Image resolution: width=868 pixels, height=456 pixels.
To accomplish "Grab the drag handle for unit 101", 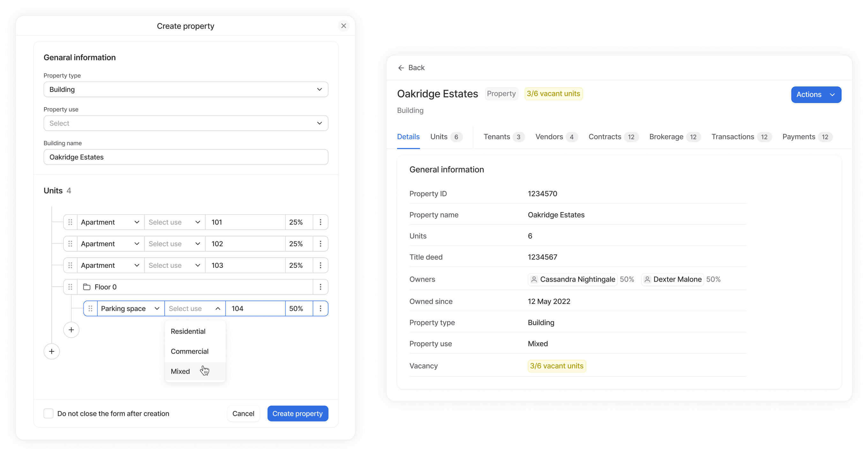I will coord(70,222).
